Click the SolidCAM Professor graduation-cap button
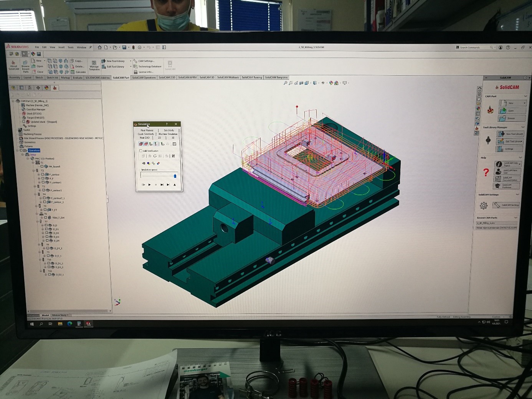Screen dimensions: 532x399 click(507, 186)
